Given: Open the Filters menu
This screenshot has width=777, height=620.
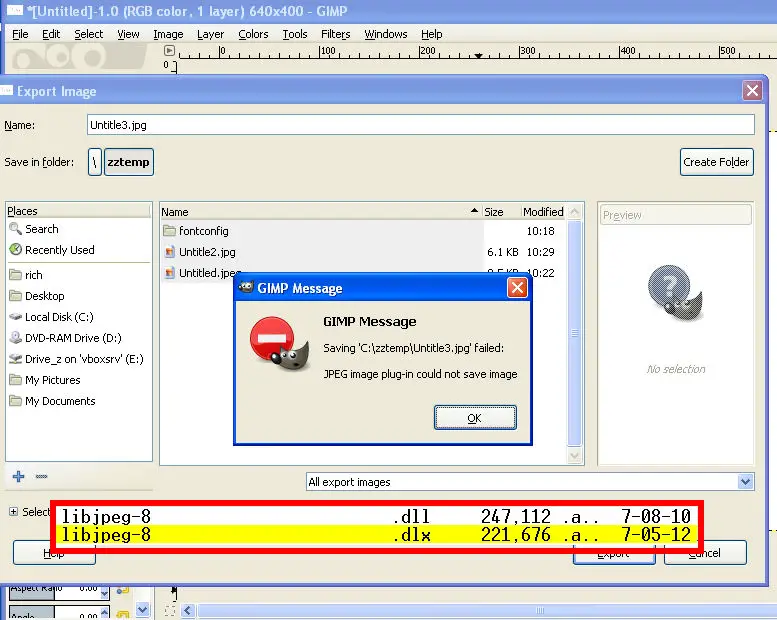Looking at the screenshot, I should coord(335,34).
